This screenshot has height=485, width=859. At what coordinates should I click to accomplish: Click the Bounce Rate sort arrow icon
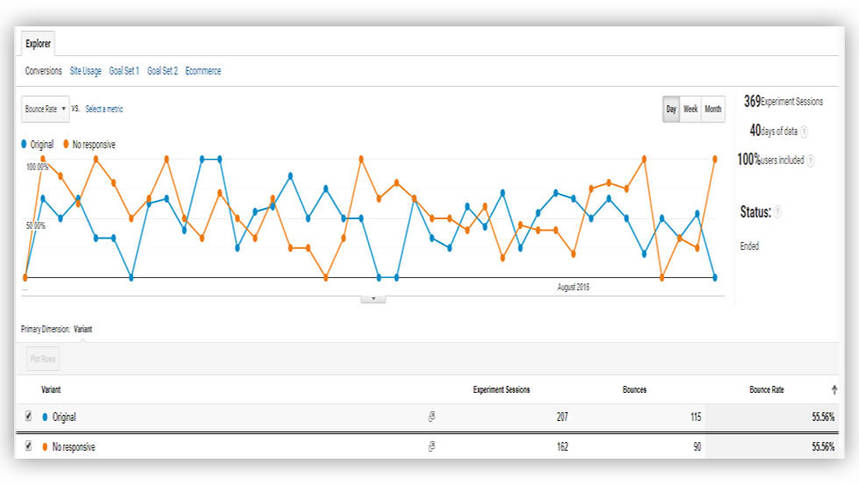click(x=834, y=390)
